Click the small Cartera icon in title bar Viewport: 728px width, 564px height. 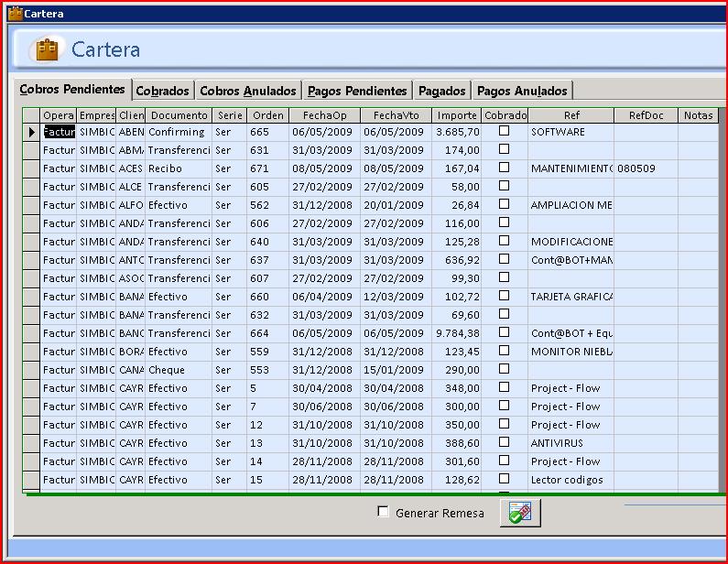point(15,13)
